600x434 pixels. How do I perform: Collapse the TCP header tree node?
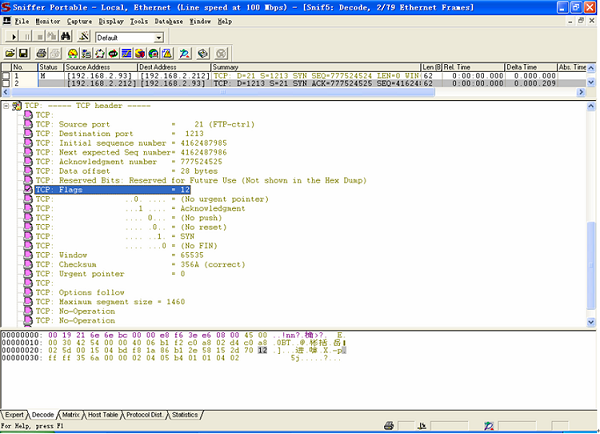[7, 106]
